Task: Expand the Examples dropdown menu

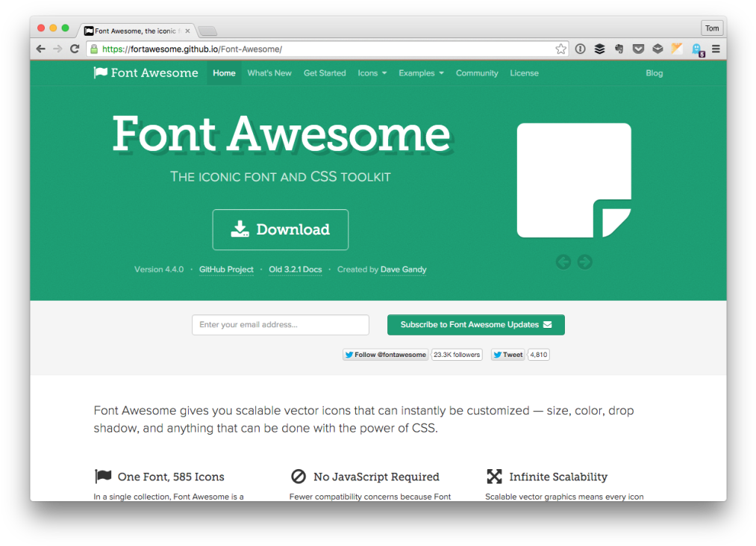Action: click(421, 73)
